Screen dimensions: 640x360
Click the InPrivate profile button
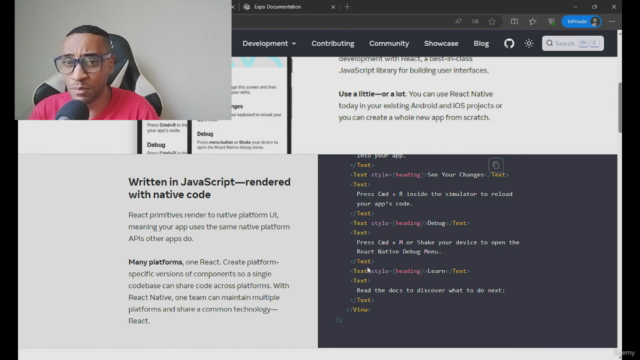(x=581, y=21)
